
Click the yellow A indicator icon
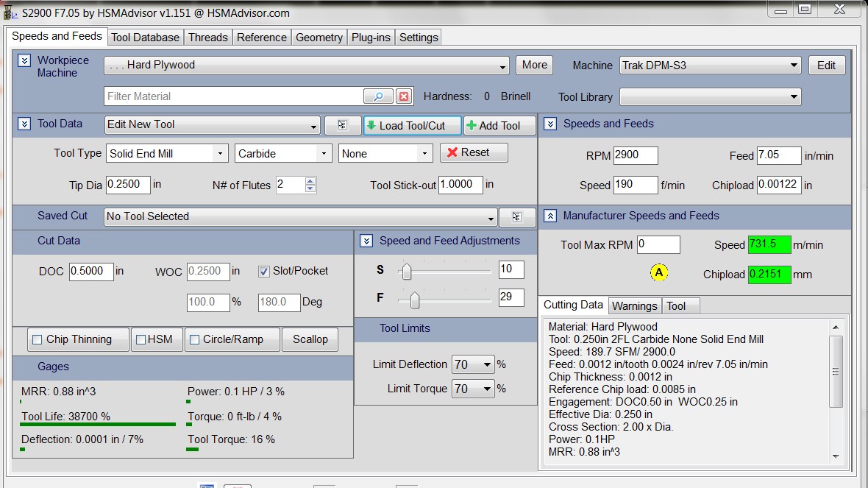tap(659, 273)
